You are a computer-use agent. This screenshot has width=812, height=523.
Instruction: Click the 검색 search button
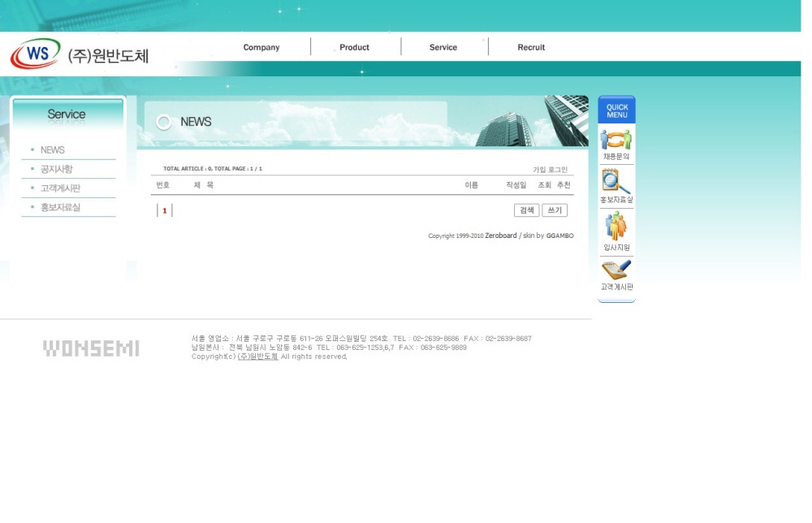[x=526, y=210]
